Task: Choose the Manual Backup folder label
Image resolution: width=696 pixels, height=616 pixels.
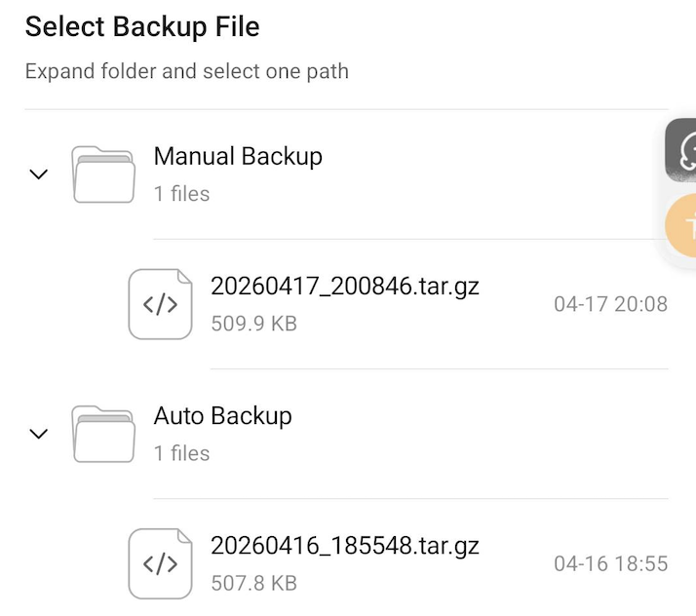Action: point(238,156)
